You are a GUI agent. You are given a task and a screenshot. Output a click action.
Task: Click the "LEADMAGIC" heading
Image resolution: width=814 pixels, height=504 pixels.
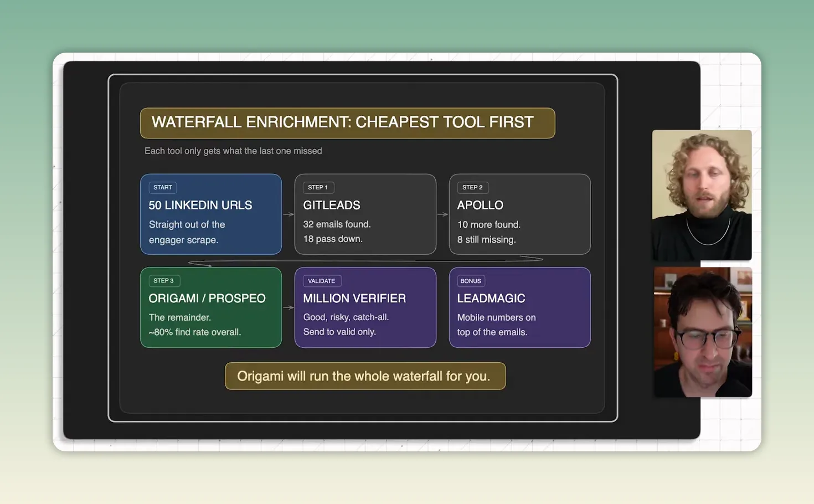(x=491, y=298)
